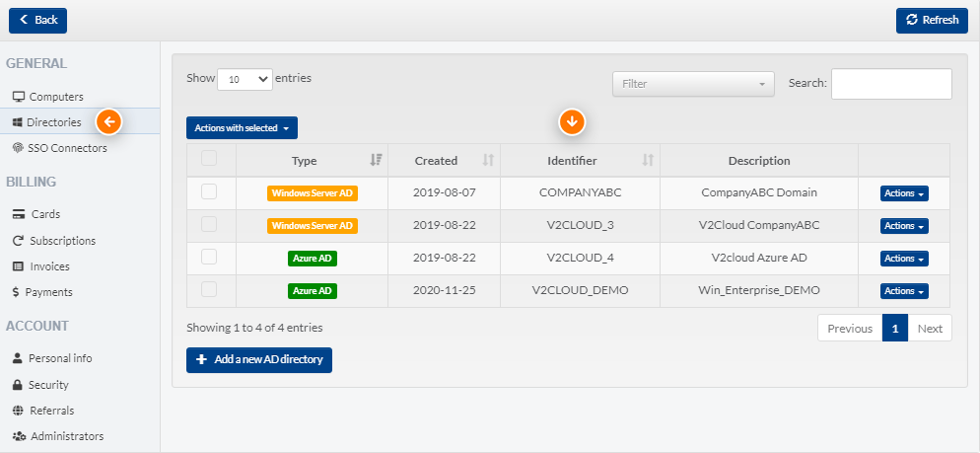
Task: Click the Windows Server AD badge for V2CLOUD_3
Action: click(313, 225)
